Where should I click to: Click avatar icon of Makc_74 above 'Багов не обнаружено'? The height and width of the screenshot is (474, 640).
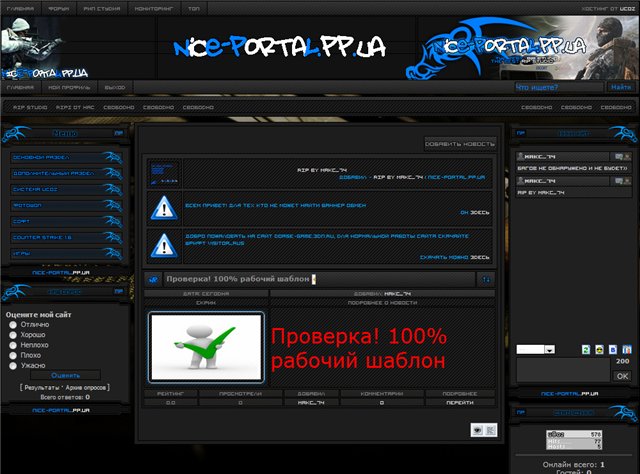click(520, 156)
